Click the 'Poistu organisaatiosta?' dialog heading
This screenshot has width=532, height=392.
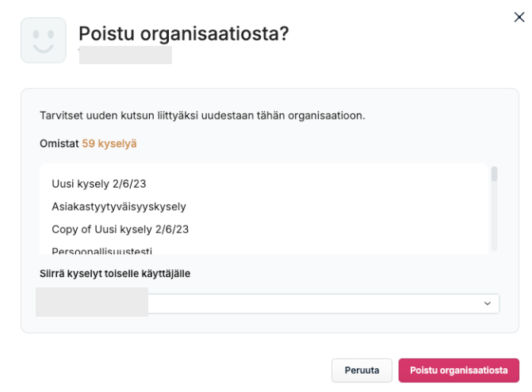pos(184,33)
